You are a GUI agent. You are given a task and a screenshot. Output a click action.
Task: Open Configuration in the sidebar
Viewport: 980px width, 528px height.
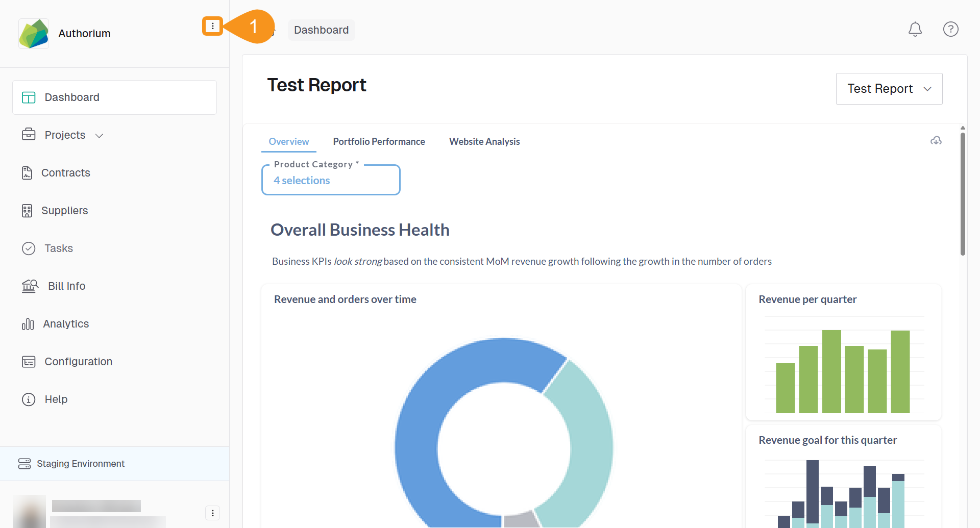click(x=78, y=362)
